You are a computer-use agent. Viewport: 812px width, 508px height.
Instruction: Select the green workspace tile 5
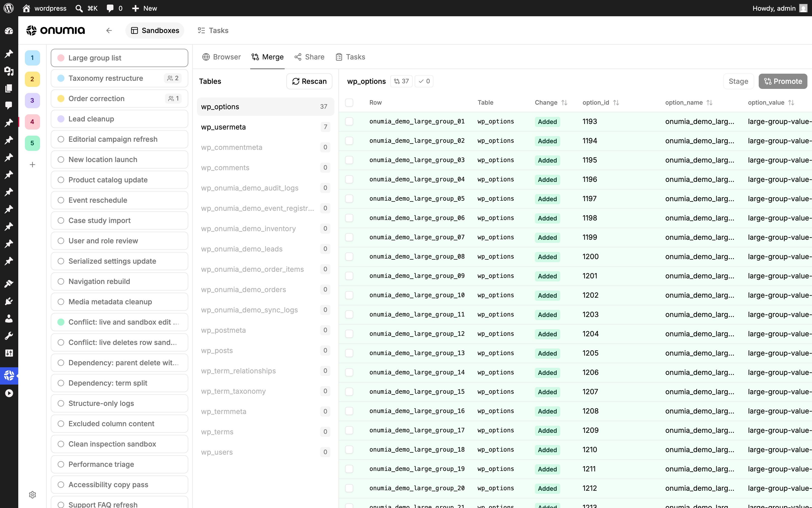click(x=32, y=143)
